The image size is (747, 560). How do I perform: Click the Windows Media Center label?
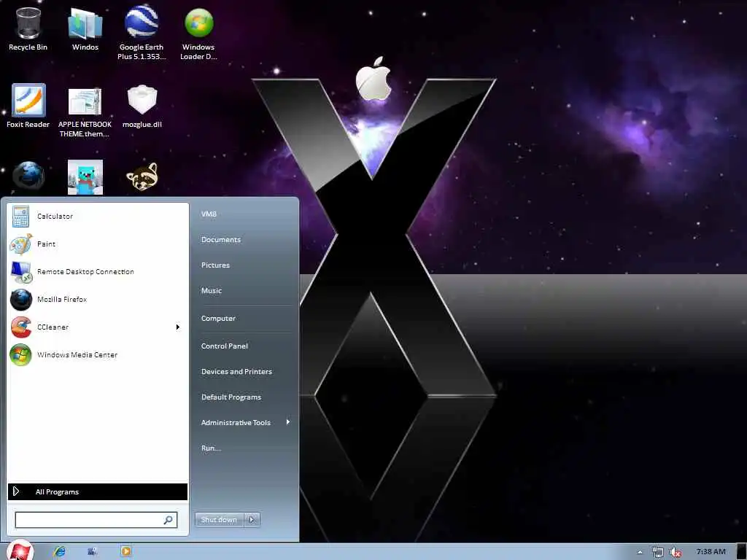(x=77, y=355)
